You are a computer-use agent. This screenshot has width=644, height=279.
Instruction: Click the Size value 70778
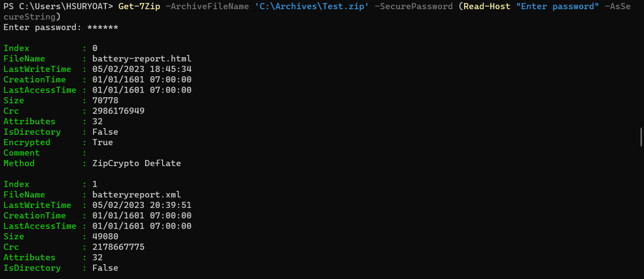coord(105,101)
